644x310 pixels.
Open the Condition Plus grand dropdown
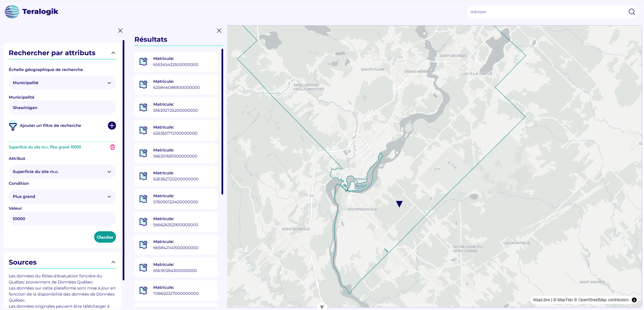point(62,197)
